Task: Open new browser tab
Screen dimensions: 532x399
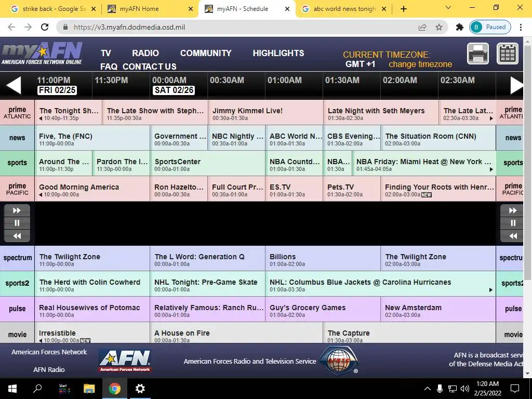Action: [x=403, y=9]
